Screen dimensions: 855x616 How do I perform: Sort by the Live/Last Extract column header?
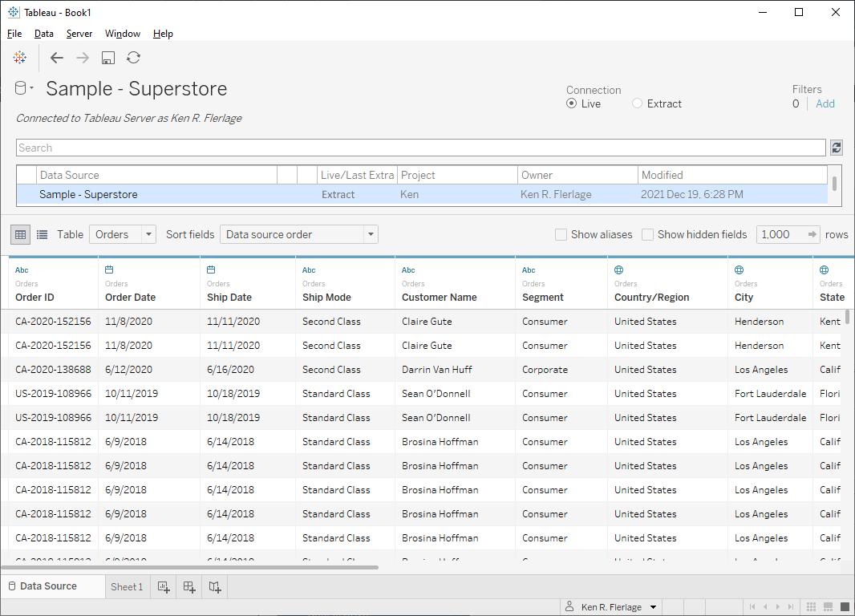pos(357,175)
